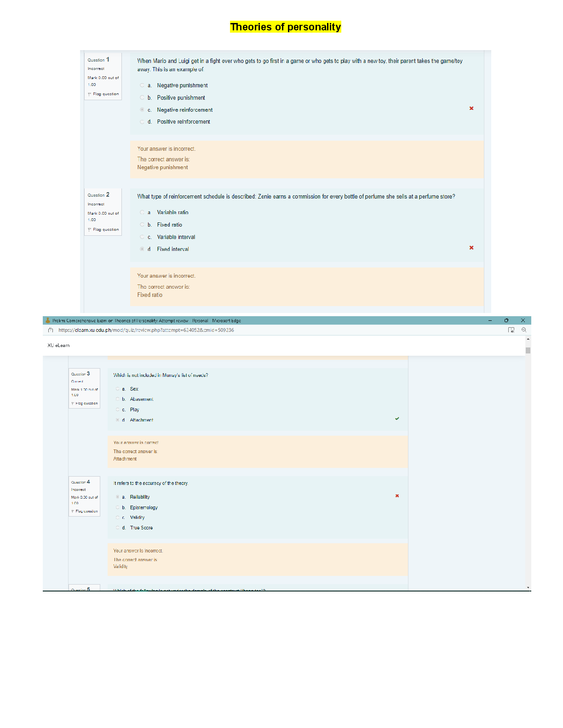Pick the Epistemology radio option
The width and height of the screenshot is (563, 728).
pos(118,507)
